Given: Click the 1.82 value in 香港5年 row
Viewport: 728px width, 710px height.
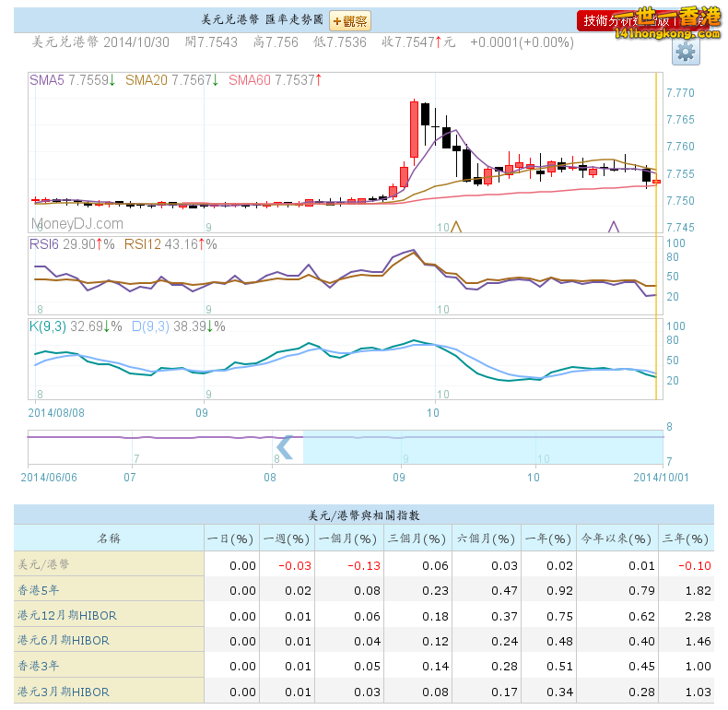Looking at the screenshot, I should coord(698,590).
